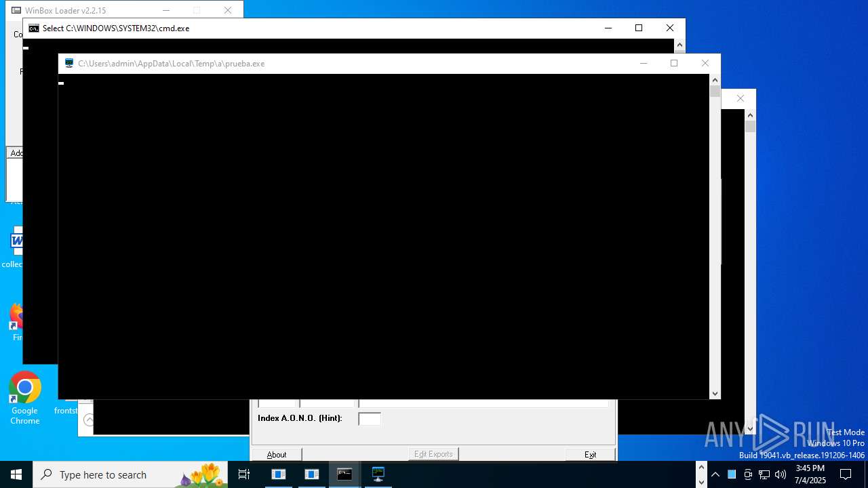Open the taskbar clock showing 3:45 PM
This screenshot has height=488, width=868.
(x=810, y=474)
